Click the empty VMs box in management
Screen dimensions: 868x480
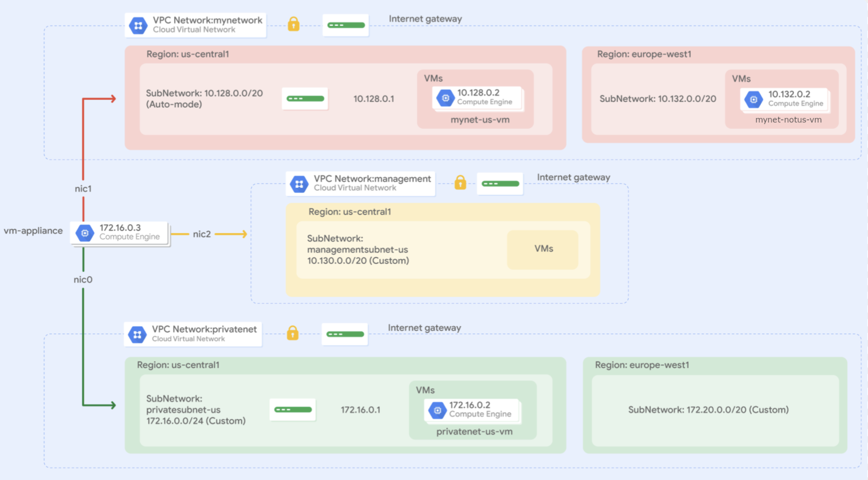[543, 249]
